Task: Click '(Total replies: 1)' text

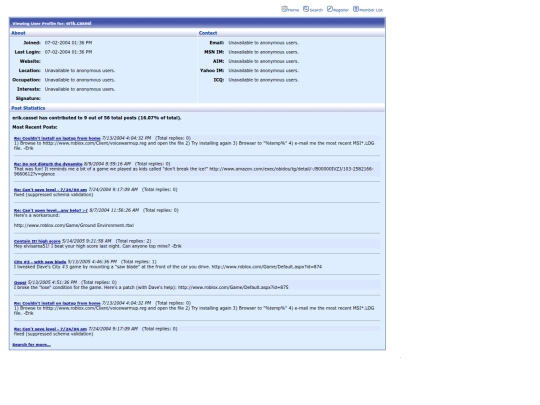Action: [139, 262]
